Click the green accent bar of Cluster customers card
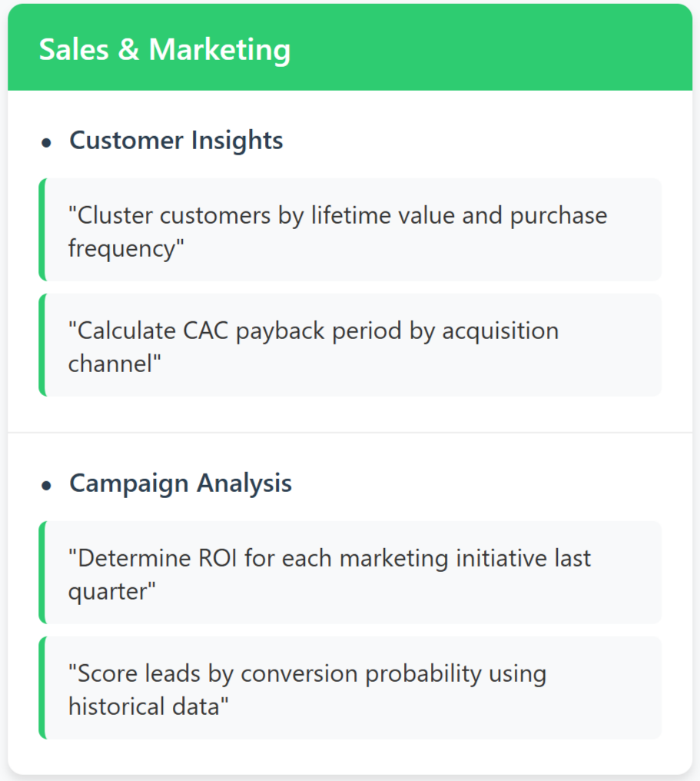 42,230
